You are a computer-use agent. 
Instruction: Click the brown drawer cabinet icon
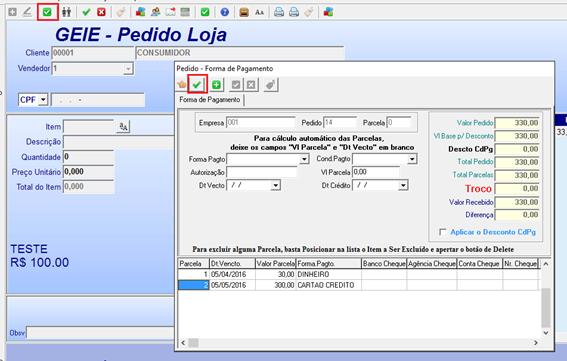tap(244, 12)
